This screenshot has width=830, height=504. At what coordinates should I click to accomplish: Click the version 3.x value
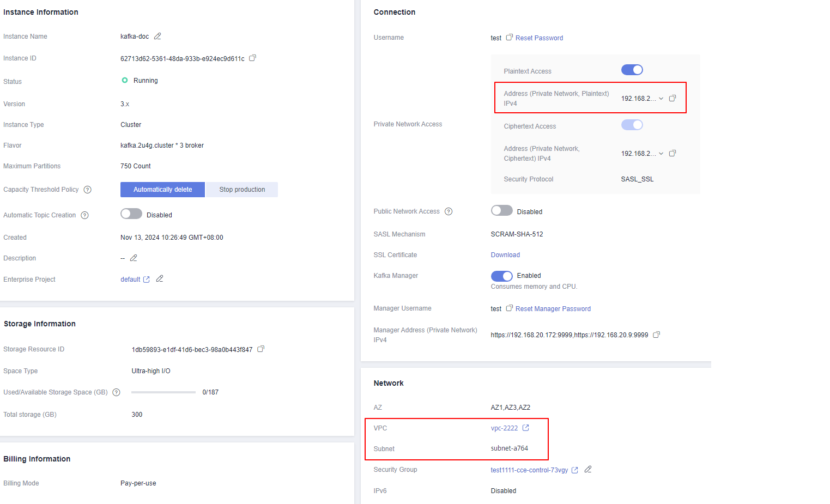click(125, 104)
